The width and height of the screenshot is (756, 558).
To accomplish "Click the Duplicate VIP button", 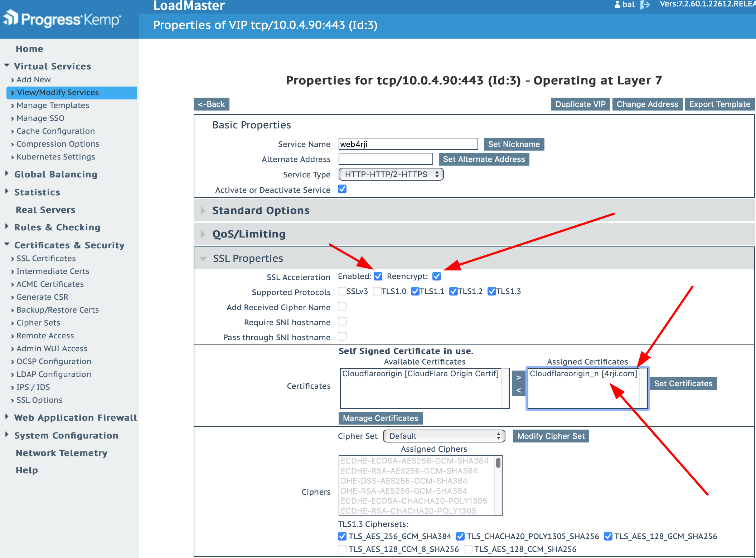I will tap(580, 104).
